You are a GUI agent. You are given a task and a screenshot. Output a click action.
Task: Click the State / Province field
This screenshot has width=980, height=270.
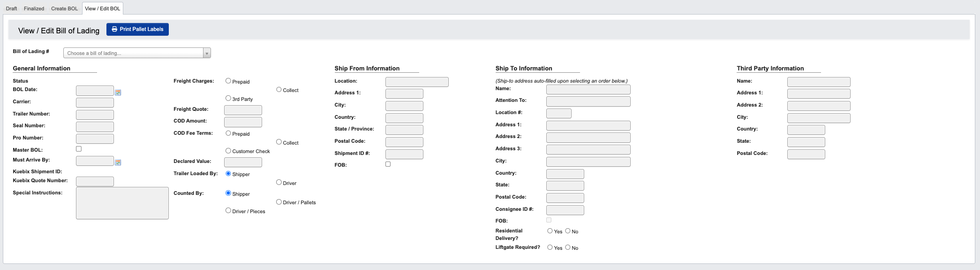(x=404, y=130)
